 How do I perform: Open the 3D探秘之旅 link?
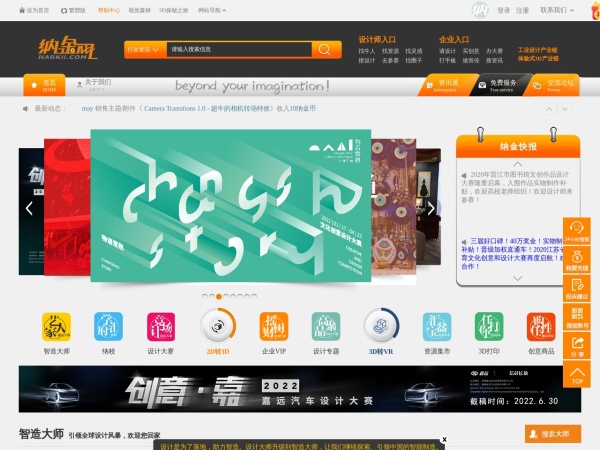pos(173,10)
